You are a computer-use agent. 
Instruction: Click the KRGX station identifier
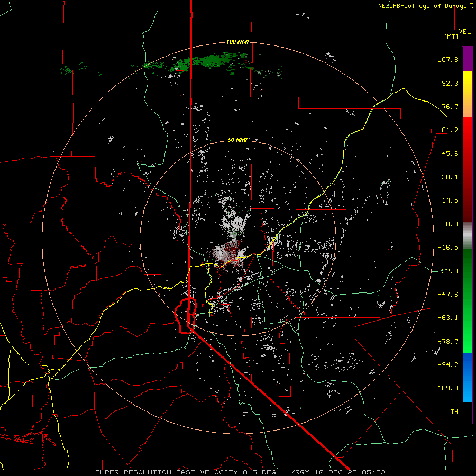tap(300, 472)
